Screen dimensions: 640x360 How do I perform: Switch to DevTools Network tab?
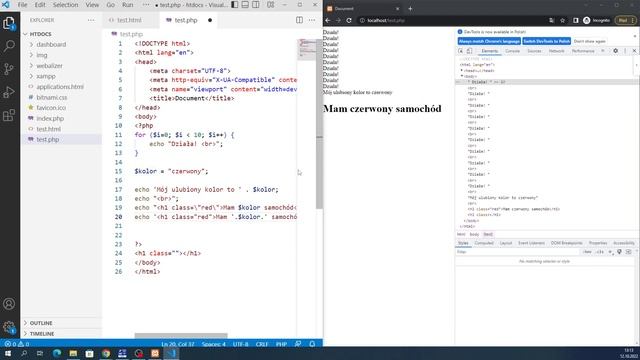(556, 51)
